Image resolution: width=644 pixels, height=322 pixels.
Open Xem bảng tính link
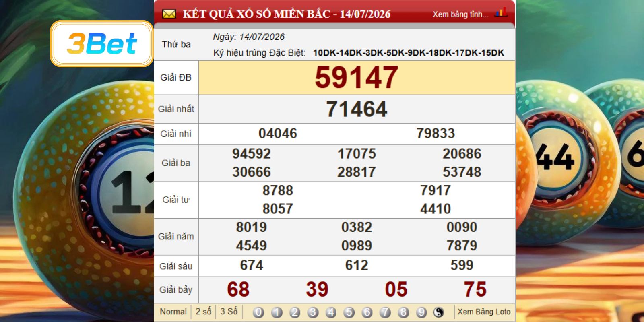coord(460,14)
